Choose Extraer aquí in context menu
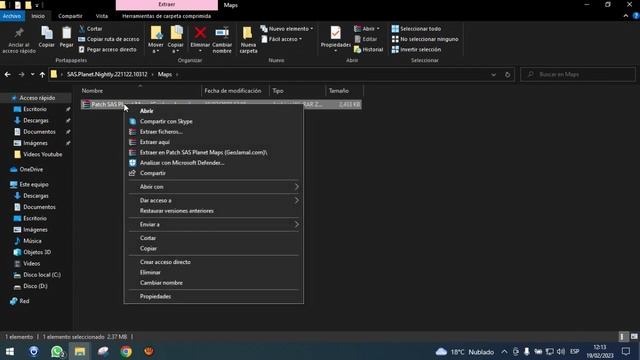 click(x=213, y=142)
